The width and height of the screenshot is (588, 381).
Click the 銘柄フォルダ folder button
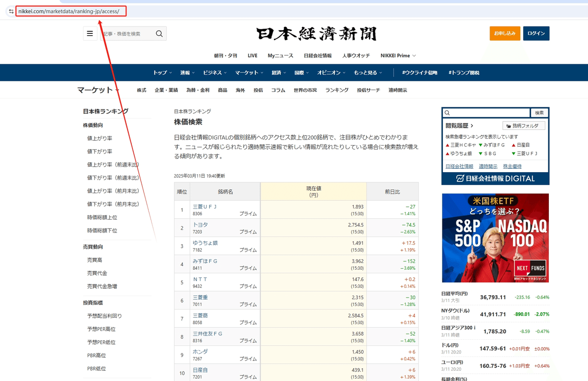click(524, 126)
